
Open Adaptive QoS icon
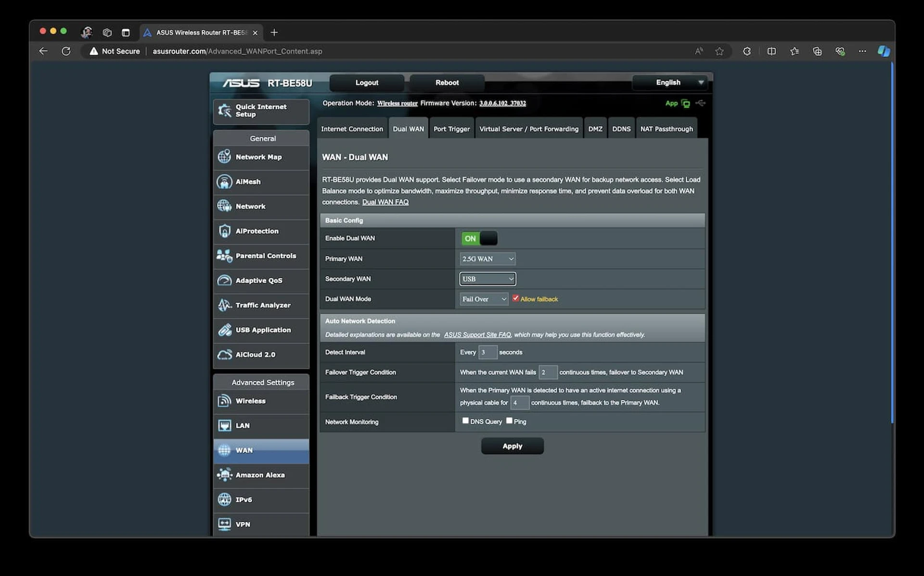click(224, 280)
